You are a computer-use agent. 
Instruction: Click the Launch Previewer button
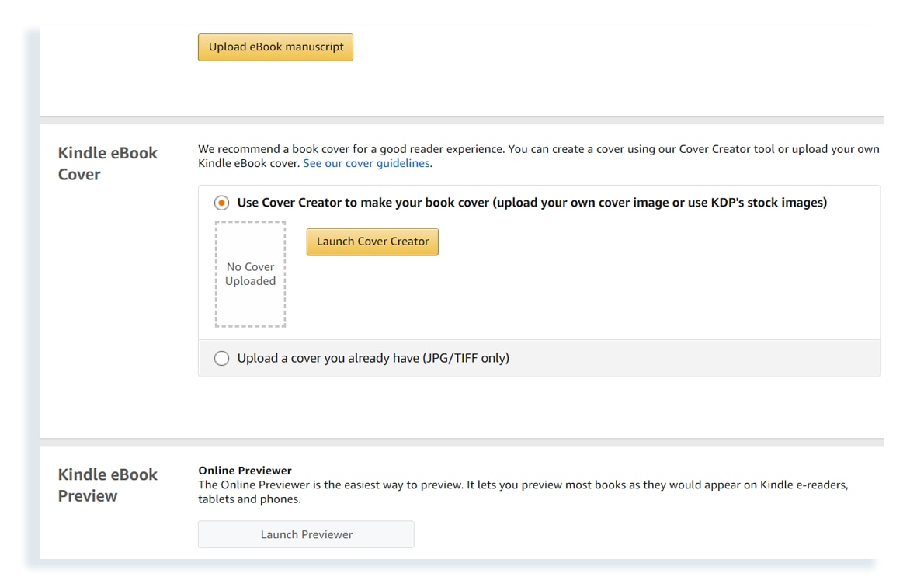click(306, 534)
